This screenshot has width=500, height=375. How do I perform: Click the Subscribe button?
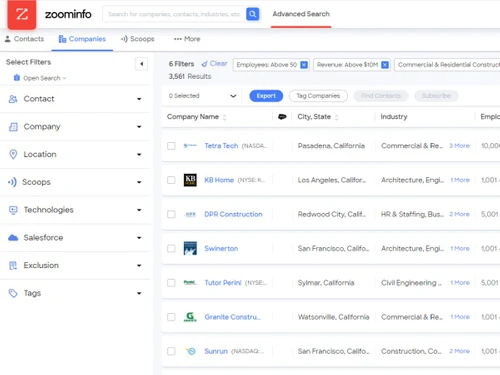pos(436,96)
